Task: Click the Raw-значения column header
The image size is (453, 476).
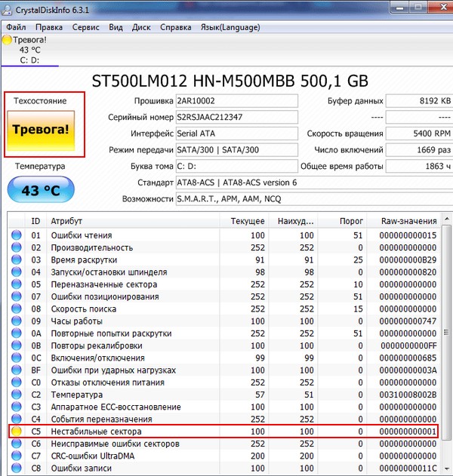Action: (408, 221)
